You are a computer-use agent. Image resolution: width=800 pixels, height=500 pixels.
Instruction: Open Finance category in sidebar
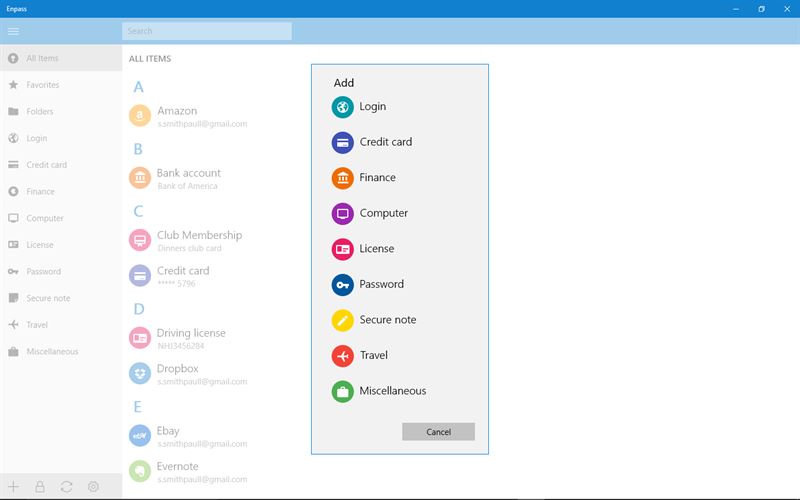tap(61, 191)
